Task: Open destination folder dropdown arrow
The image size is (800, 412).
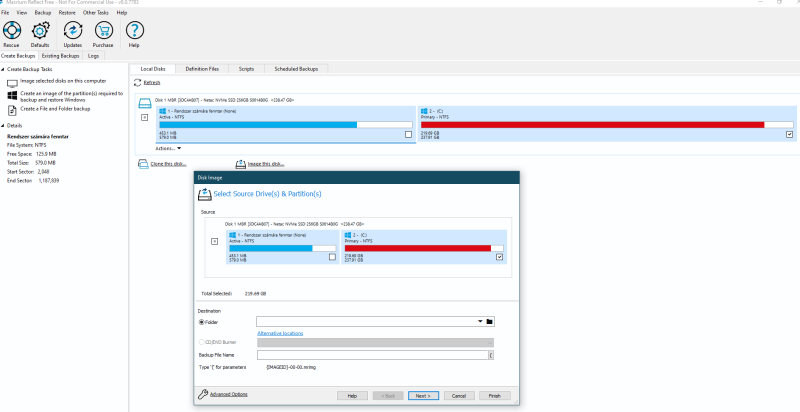Action: pyautogui.click(x=480, y=322)
